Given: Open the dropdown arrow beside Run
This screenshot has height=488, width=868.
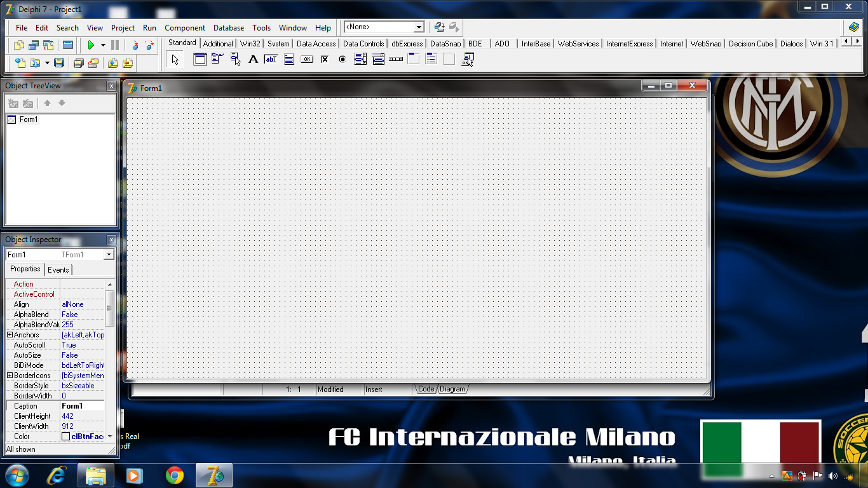Looking at the screenshot, I should (103, 45).
